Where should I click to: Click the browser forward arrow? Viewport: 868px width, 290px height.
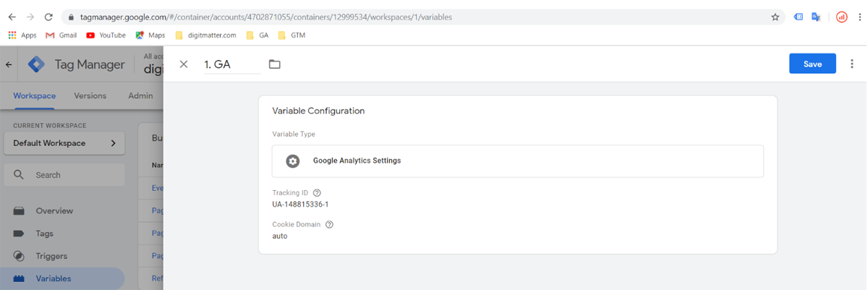point(30,17)
